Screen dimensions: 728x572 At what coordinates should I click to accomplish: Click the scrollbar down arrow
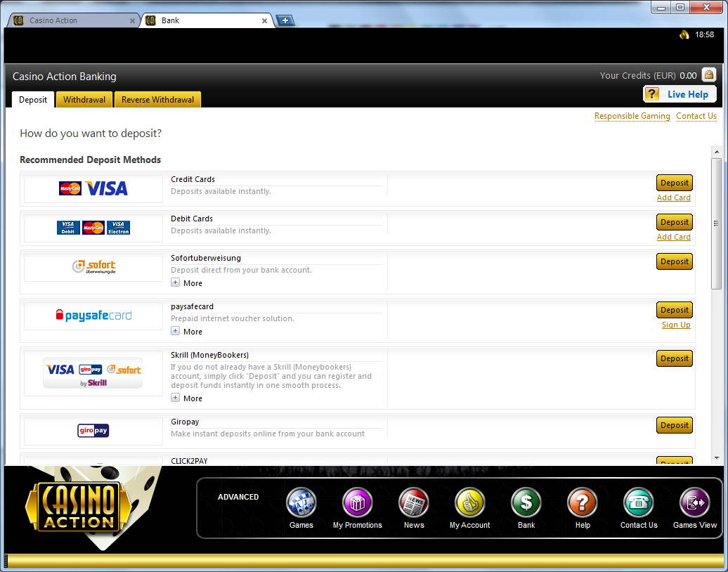716,457
